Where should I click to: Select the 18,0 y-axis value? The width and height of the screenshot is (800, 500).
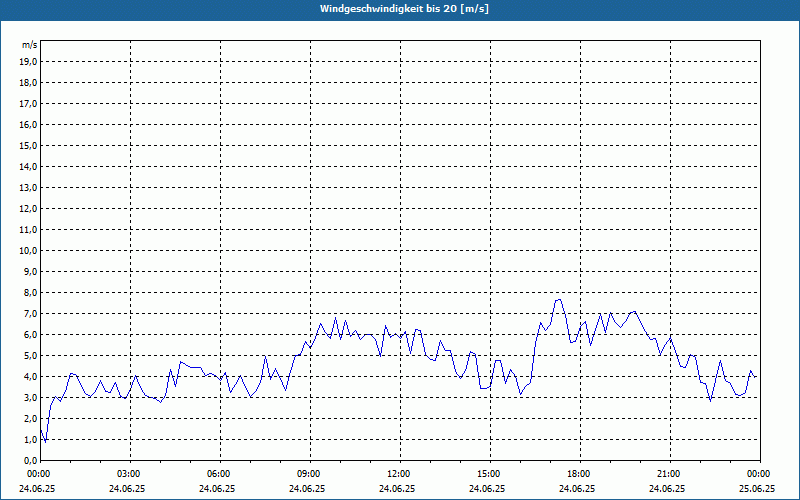coord(28,83)
